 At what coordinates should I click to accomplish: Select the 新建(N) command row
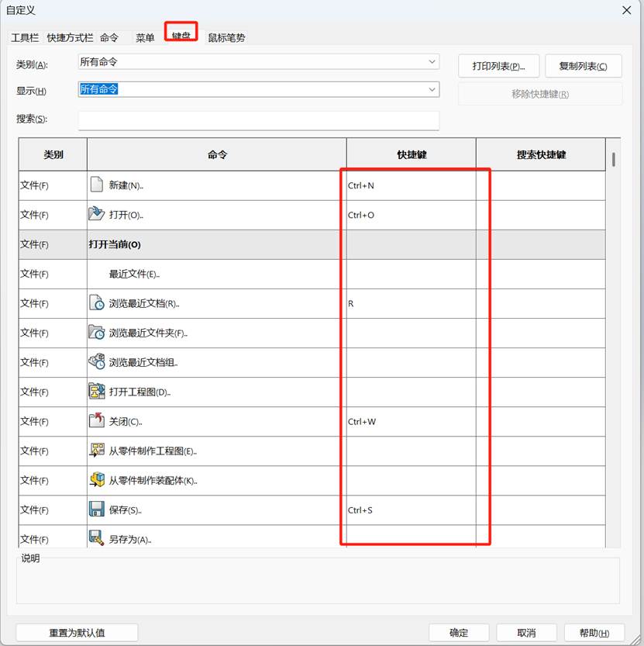pos(217,186)
